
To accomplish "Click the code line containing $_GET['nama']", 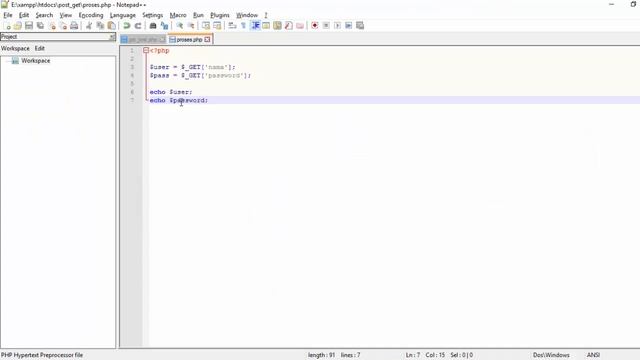I will click(x=192, y=67).
